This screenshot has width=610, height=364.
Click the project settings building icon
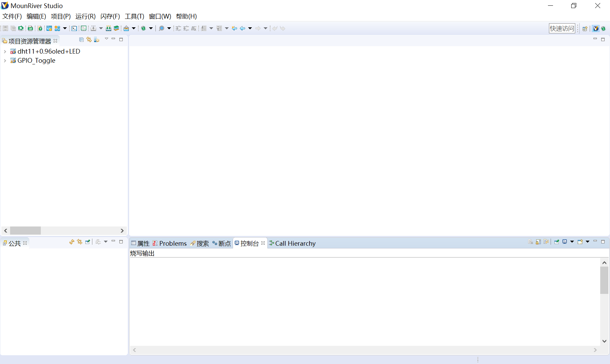click(97, 39)
